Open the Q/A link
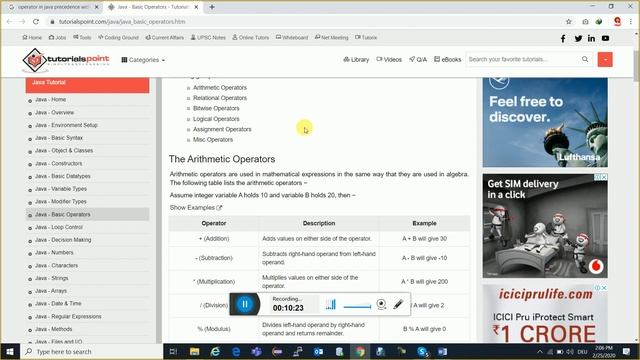 pyautogui.click(x=418, y=60)
